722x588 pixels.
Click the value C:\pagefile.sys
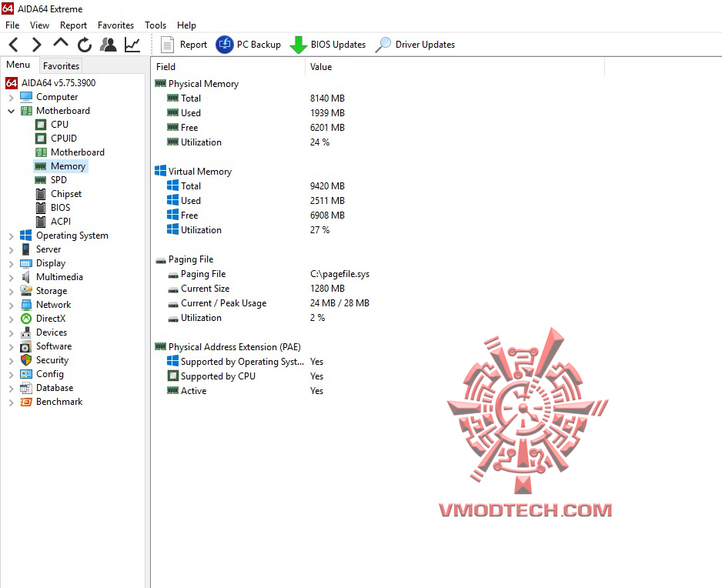pos(339,274)
